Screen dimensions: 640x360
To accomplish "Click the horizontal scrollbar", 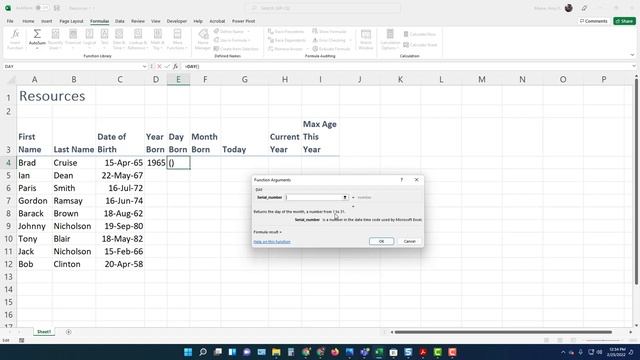I will (x=503, y=332).
